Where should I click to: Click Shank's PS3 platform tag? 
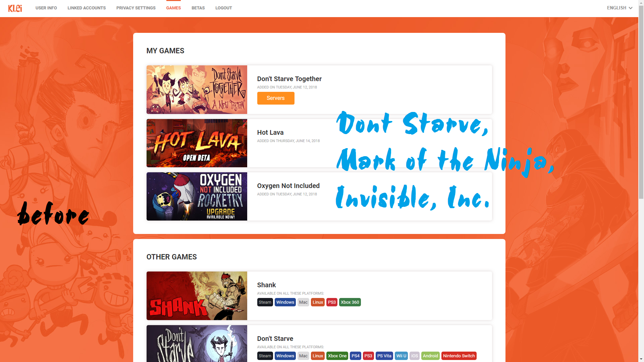pyautogui.click(x=332, y=302)
